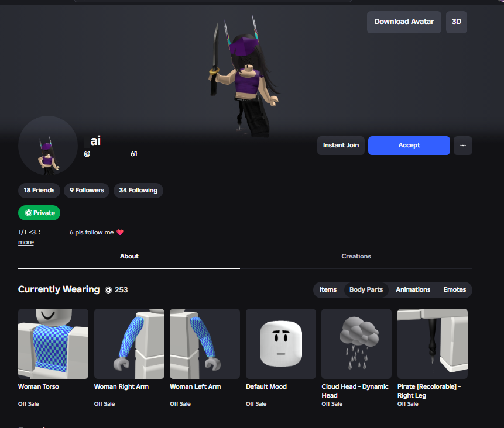Open the Woman Left Arm thumbnail

(x=205, y=344)
